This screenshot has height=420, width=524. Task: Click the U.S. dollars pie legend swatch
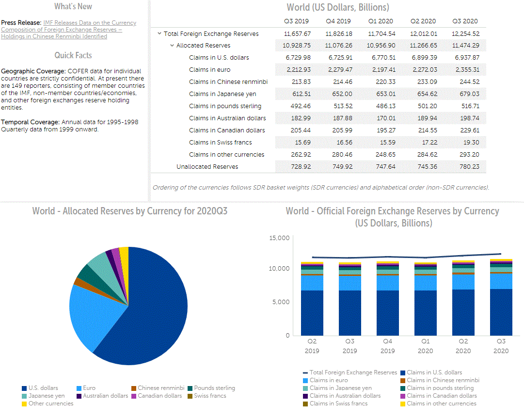click(24, 388)
